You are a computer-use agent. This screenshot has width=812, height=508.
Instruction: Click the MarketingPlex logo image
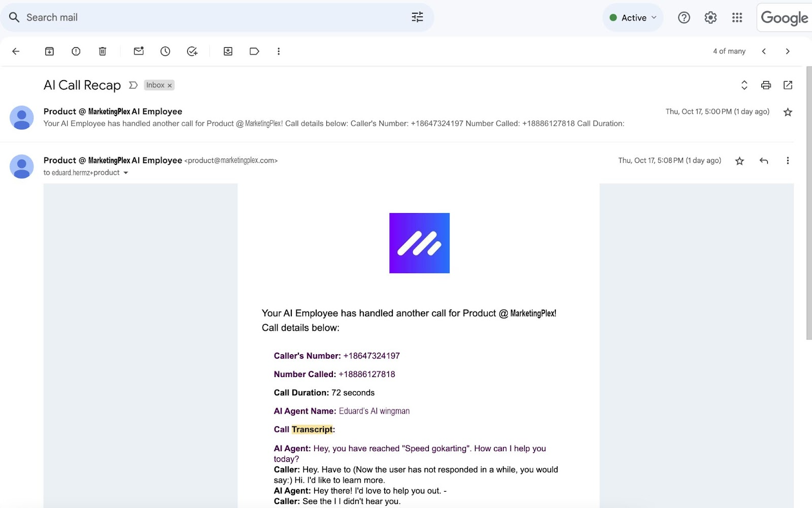[x=419, y=243]
